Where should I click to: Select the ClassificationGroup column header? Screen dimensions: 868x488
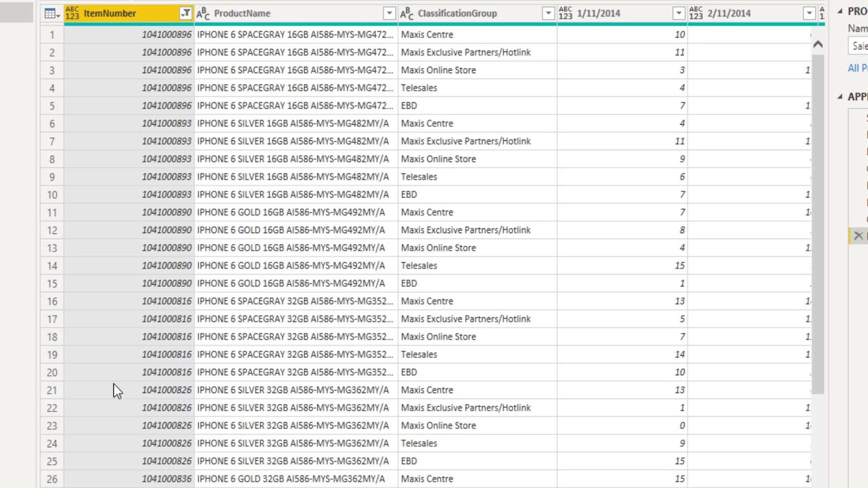coord(477,14)
